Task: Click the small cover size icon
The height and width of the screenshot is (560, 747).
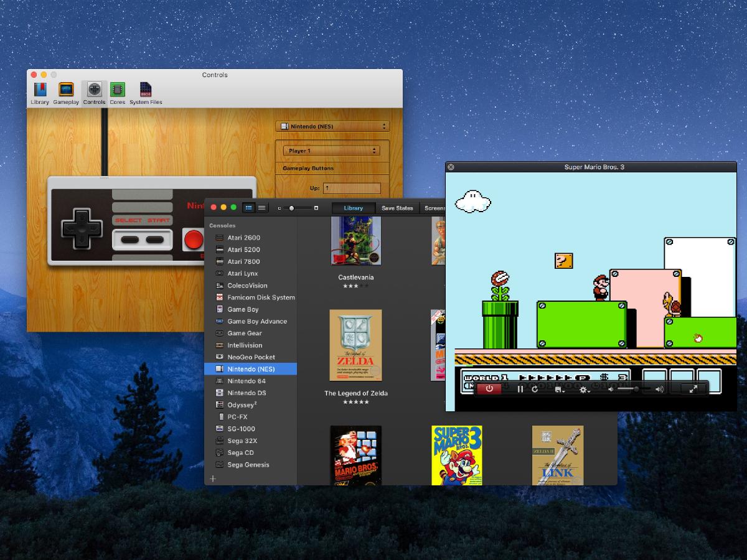Action: (x=280, y=208)
